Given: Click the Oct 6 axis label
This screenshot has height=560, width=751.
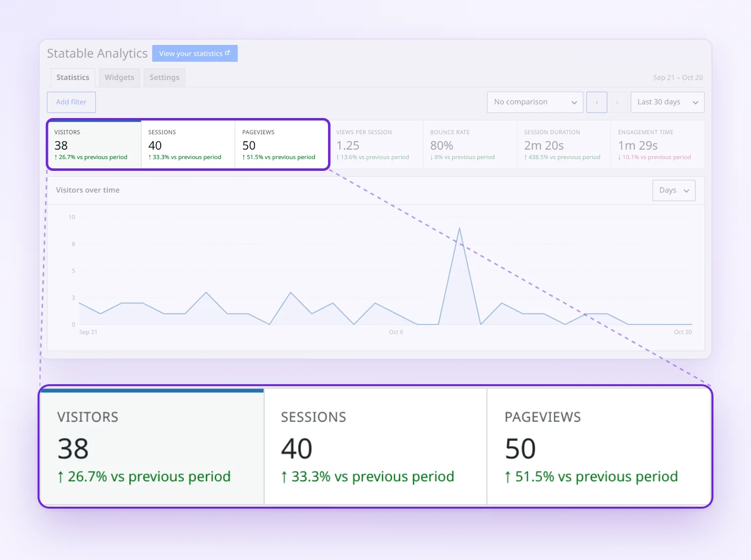Looking at the screenshot, I should click(x=396, y=332).
